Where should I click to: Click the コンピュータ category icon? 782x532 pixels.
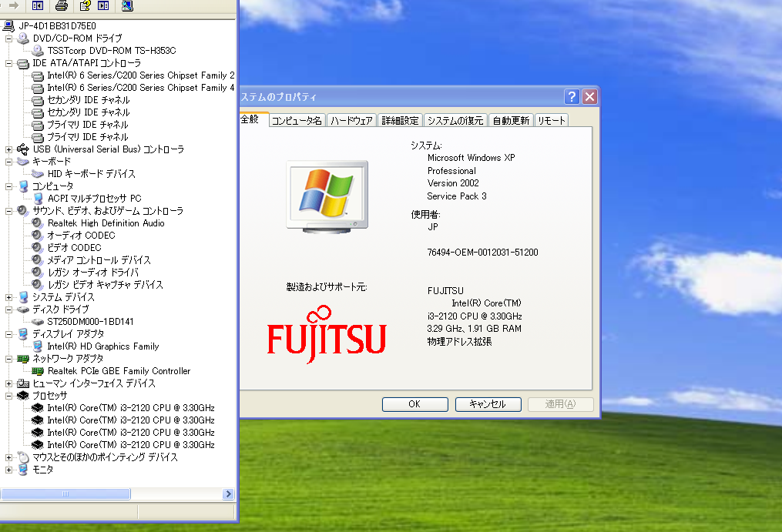tap(23, 186)
